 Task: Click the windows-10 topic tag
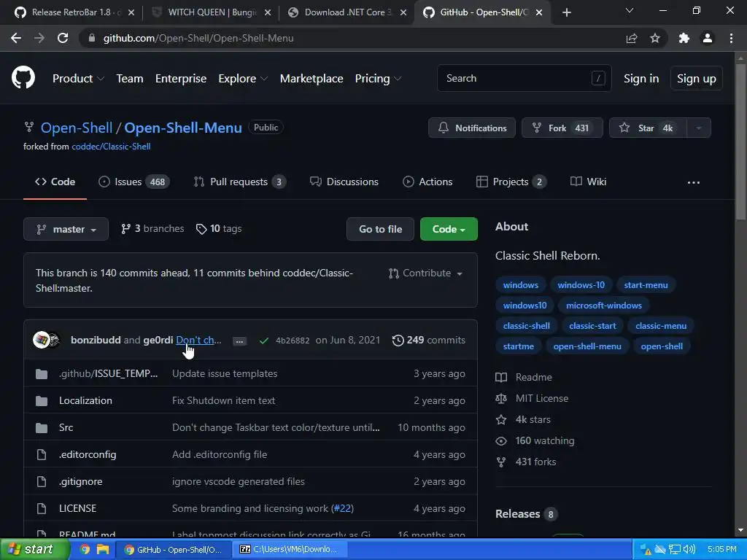(x=581, y=285)
